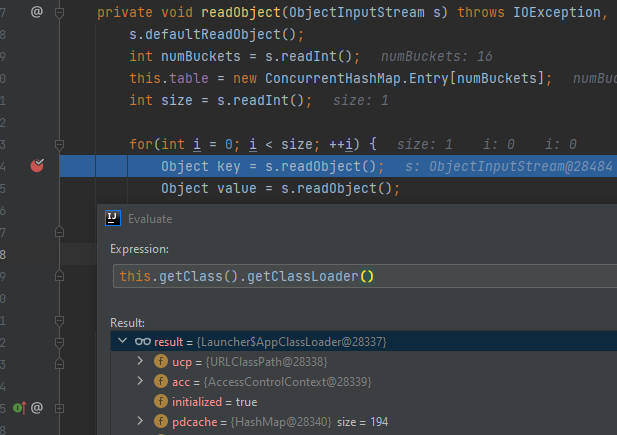Click 'this.table' in the code
Screen dimensions: 617x435
click(168, 79)
